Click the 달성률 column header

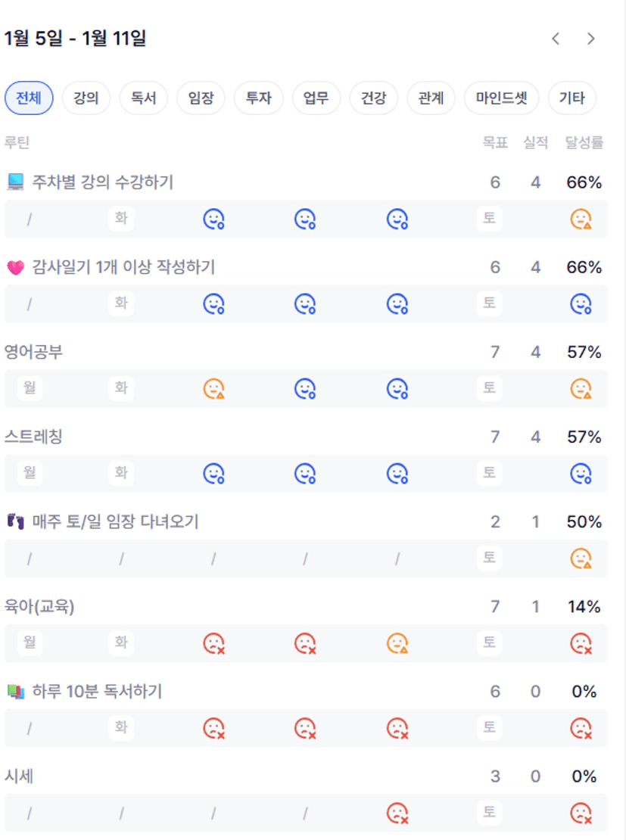(x=584, y=142)
